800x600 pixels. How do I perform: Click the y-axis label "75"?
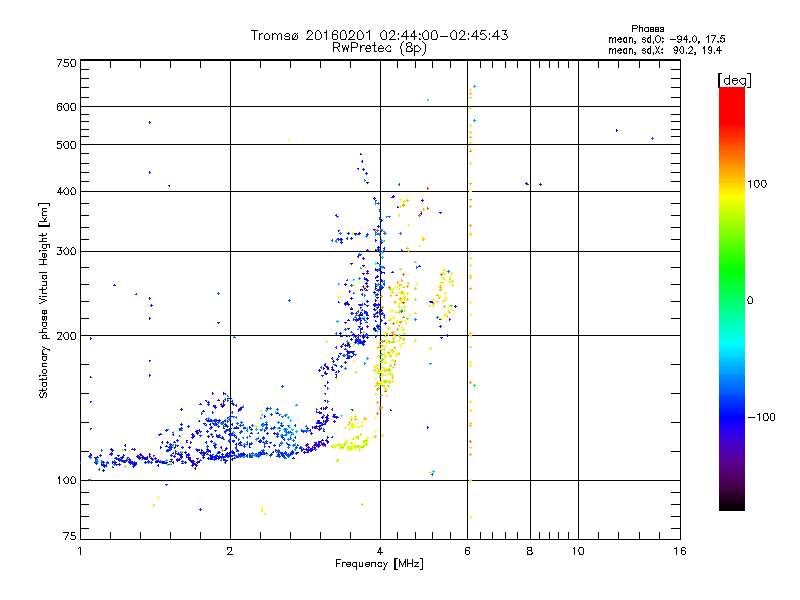pos(70,536)
